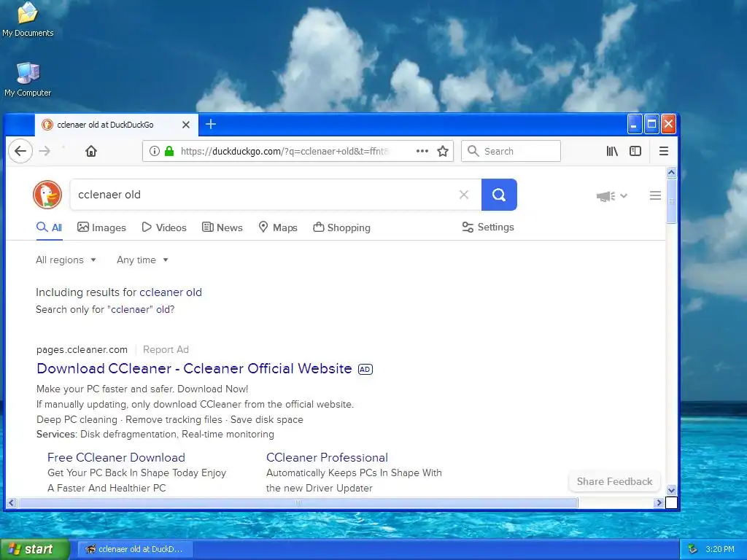The height and width of the screenshot is (560, 747).
Task: Click the DuckDuckGo duck logo
Action: coord(47,194)
